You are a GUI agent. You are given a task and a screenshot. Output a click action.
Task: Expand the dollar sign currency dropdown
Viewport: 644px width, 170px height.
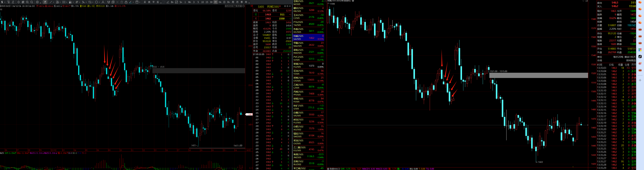[4, 2]
